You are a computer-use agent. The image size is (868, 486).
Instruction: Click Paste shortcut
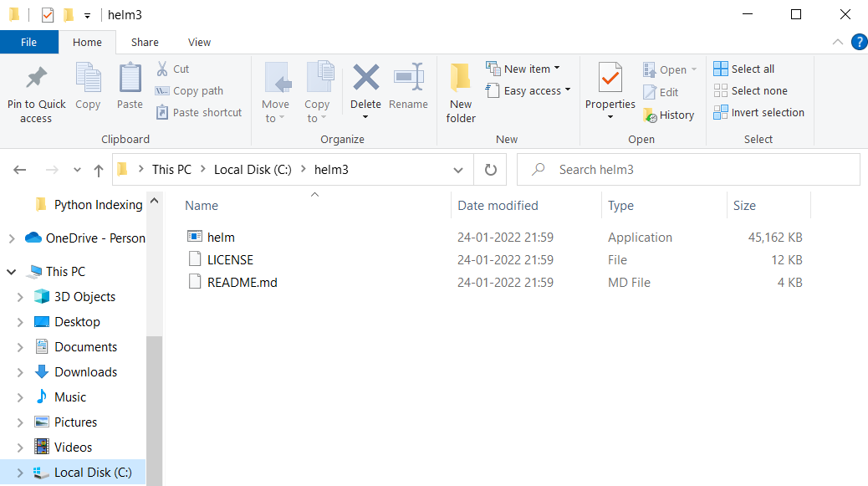click(x=199, y=112)
